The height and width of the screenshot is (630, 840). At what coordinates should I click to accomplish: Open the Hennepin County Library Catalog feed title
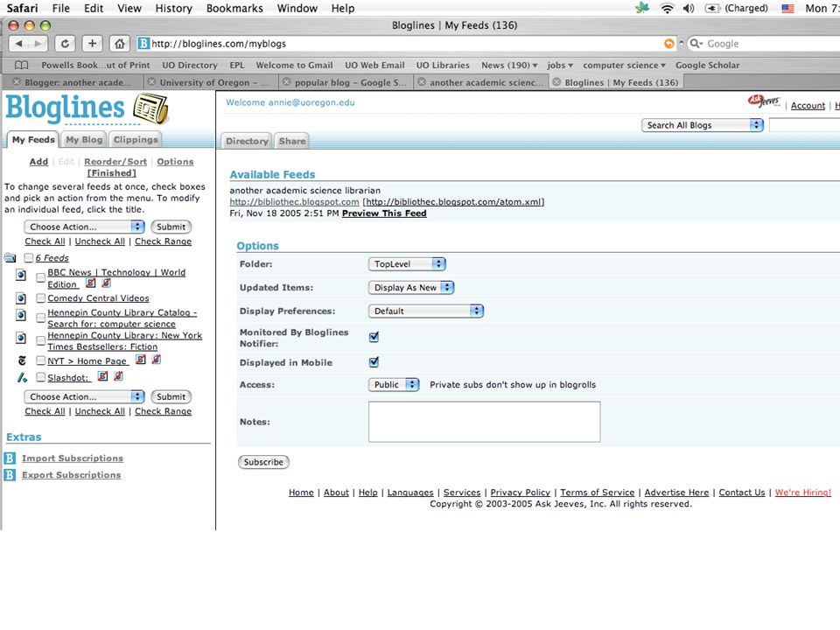[x=122, y=318]
